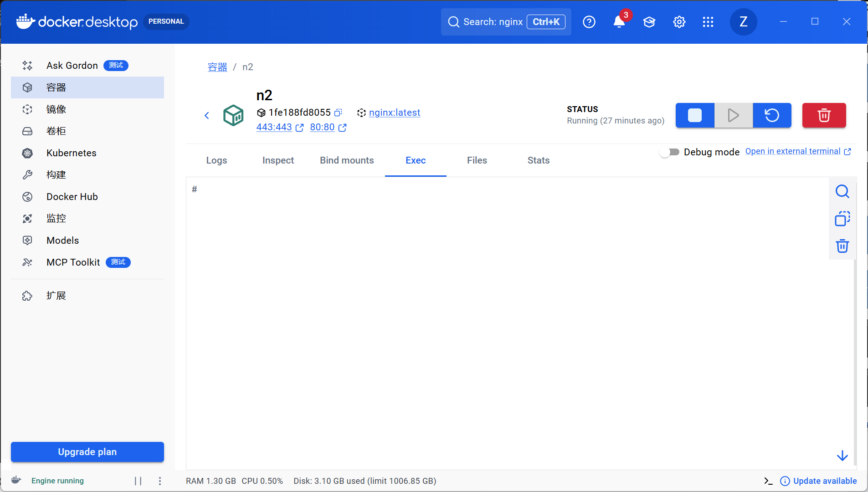Toggle Debug mode switch

point(669,152)
